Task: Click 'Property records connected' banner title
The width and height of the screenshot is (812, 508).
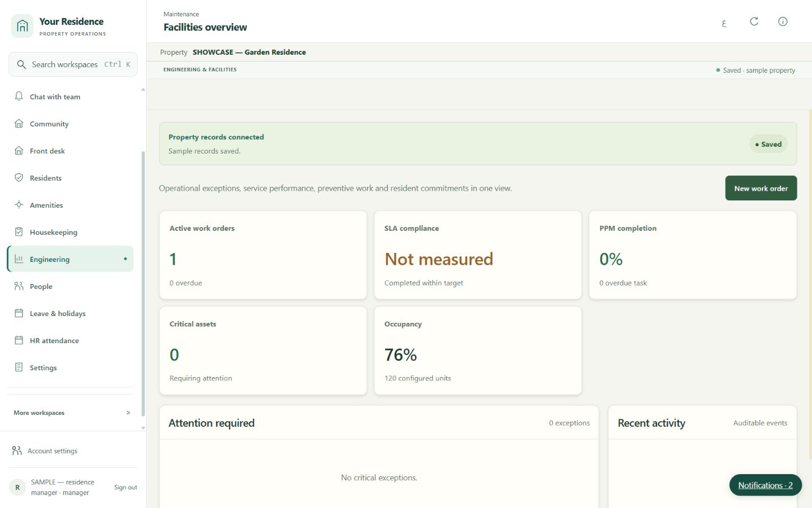Action: tap(216, 137)
